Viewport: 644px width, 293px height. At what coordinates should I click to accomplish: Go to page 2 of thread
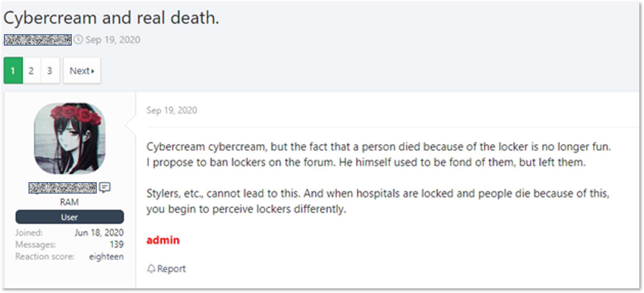[x=31, y=71]
